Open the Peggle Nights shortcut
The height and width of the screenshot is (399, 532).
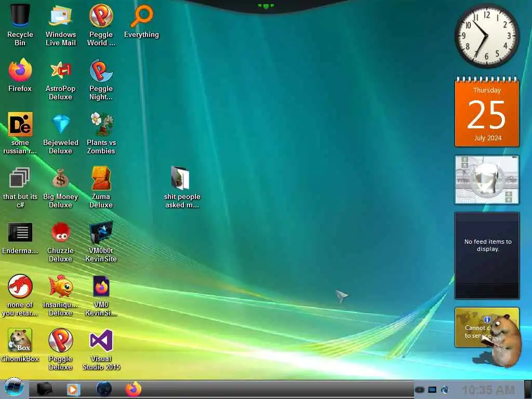[x=101, y=79]
